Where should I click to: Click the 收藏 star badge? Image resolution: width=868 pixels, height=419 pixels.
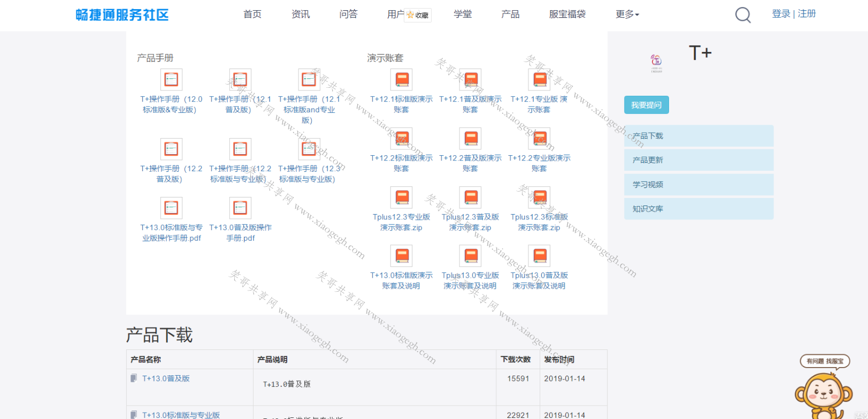[x=418, y=15]
